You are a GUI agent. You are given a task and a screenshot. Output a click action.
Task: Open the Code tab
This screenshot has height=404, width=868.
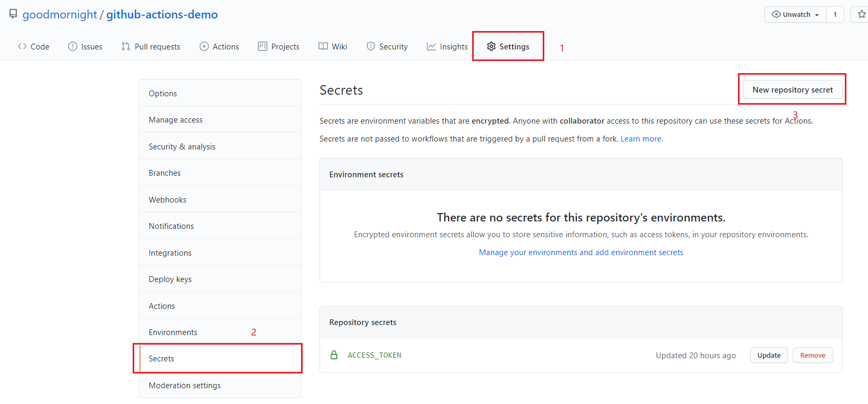tap(34, 46)
